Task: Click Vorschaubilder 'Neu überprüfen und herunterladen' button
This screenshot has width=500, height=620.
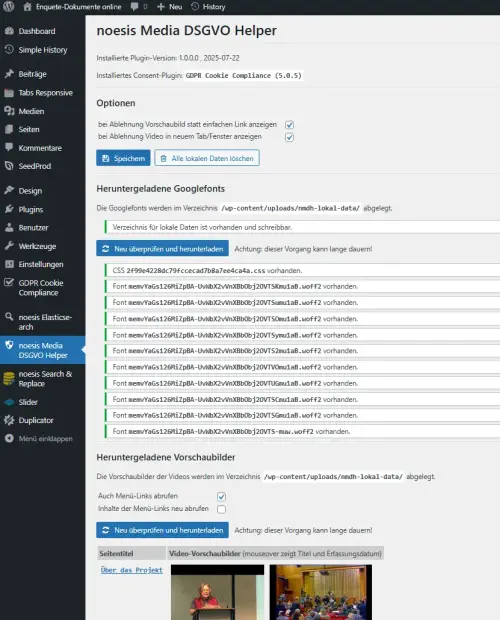Action: tap(162, 530)
